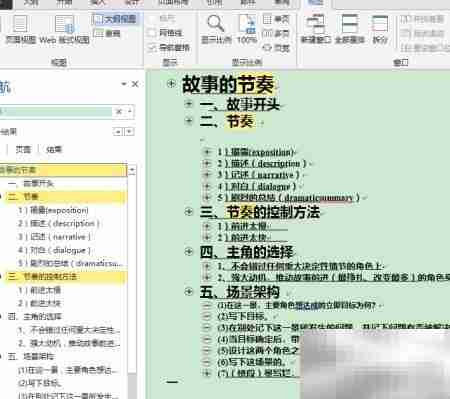The image size is (450, 399).
Task: Click plus symbol beside exposition outline item
Action: (207, 152)
